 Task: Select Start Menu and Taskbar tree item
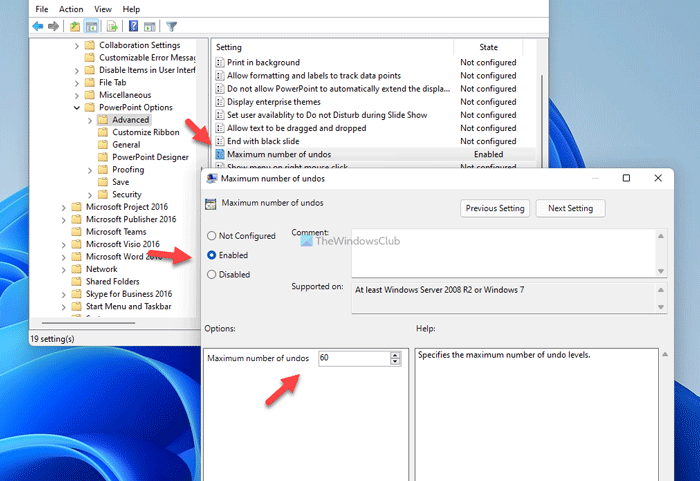pos(129,306)
